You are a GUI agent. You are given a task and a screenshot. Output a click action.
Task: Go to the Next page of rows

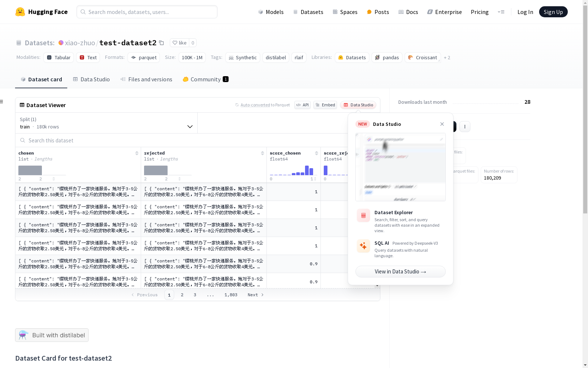[255, 295]
